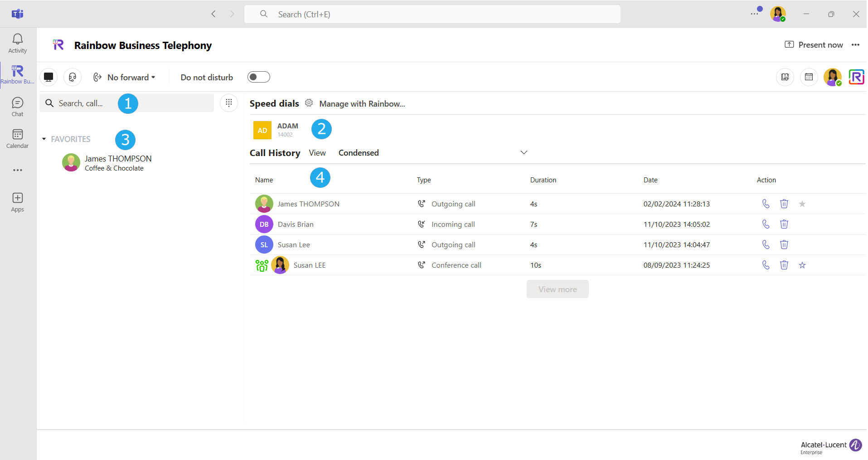Image resolution: width=868 pixels, height=460 pixels.
Task: Click the desk phone device icon
Action: (48, 77)
